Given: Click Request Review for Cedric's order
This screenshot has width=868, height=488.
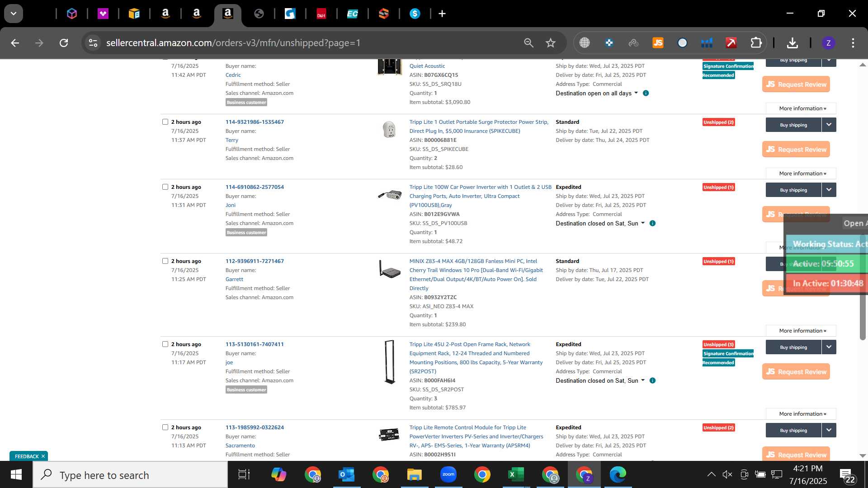Looking at the screenshot, I should pos(796,84).
